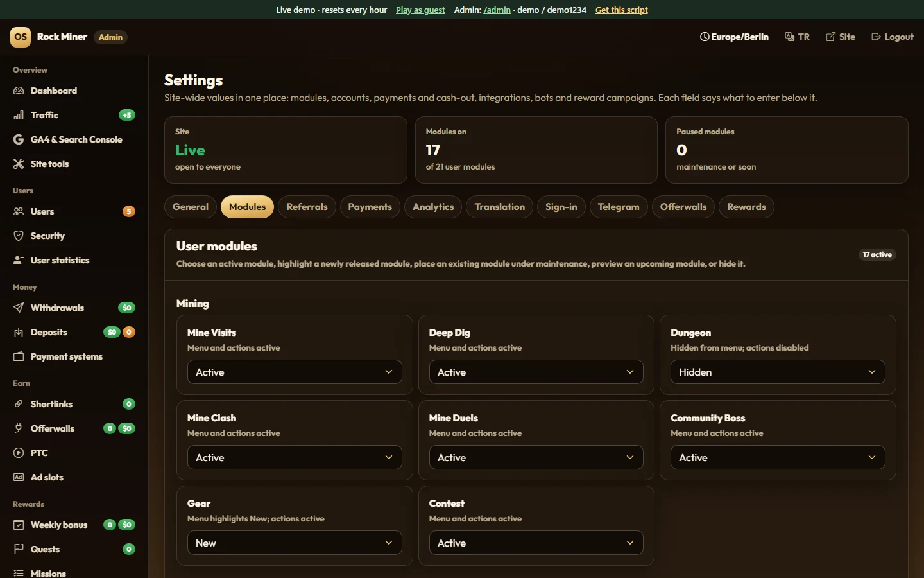Click the Europe/Berlin clock timezone icon
The height and width of the screenshot is (578, 924).
(705, 37)
